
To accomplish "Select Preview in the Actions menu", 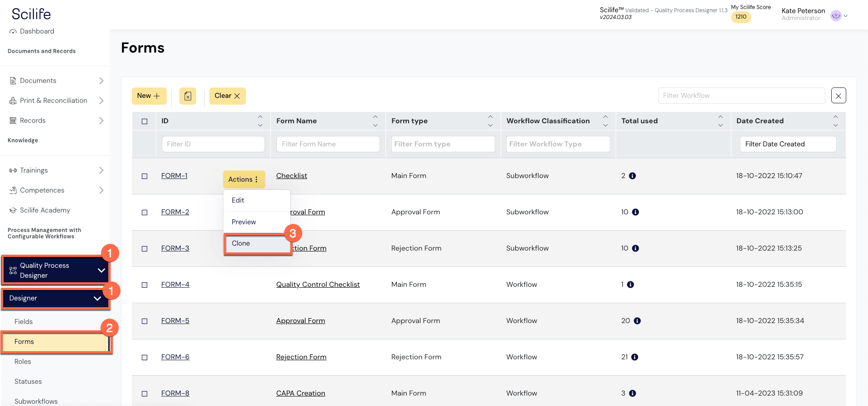I will pyautogui.click(x=244, y=222).
